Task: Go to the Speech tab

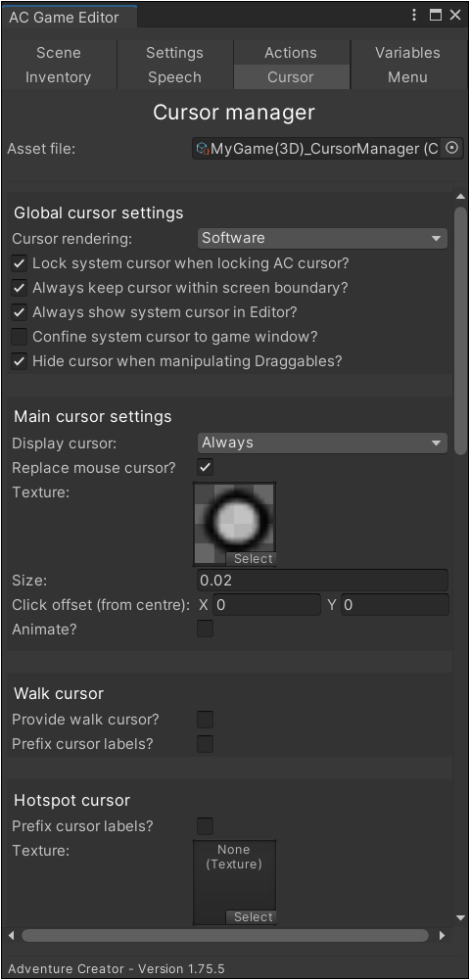Action: pos(174,77)
